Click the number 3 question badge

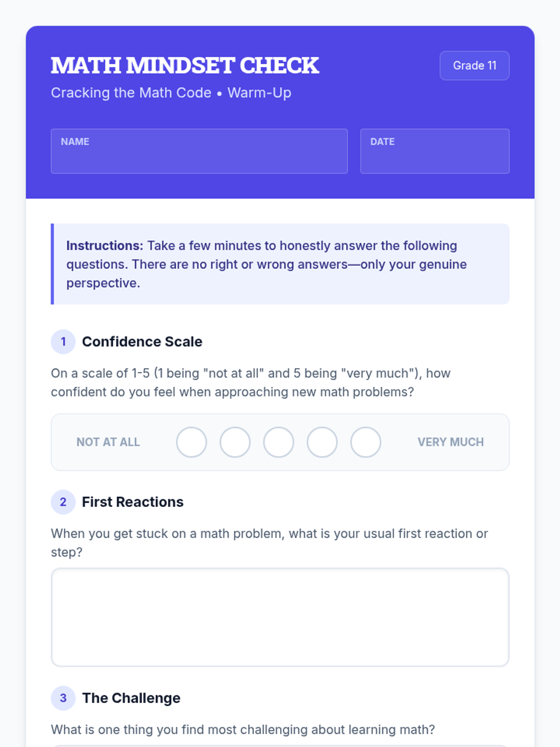click(x=63, y=698)
